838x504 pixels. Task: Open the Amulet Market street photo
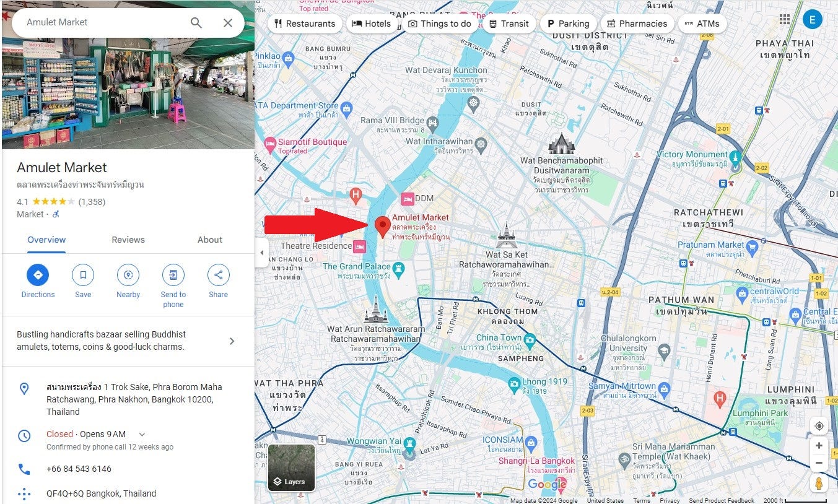coord(128,93)
